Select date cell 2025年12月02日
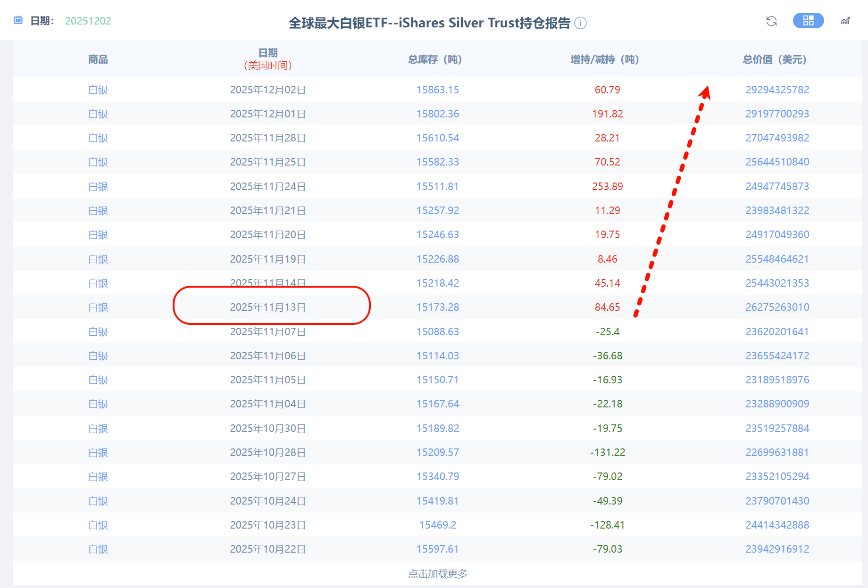This screenshot has height=588, width=868. pos(268,90)
